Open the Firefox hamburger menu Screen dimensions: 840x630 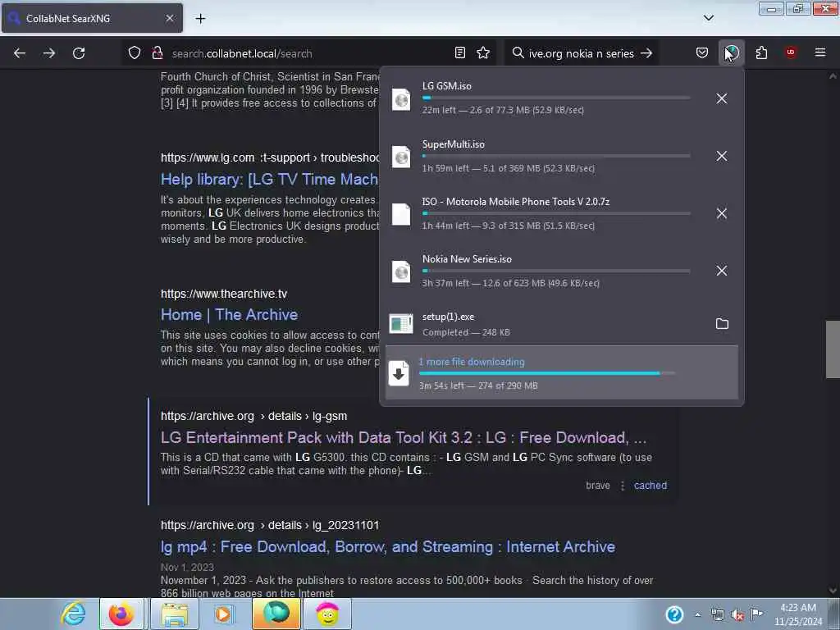point(820,52)
